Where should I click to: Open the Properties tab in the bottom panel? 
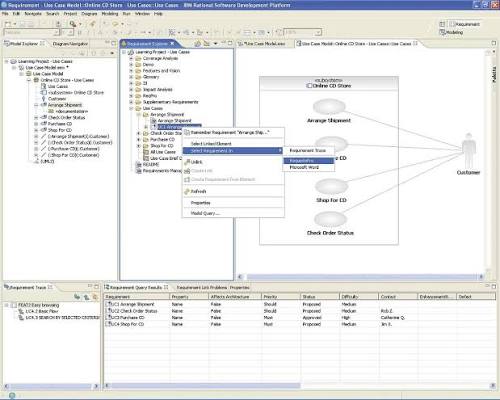coord(240,287)
